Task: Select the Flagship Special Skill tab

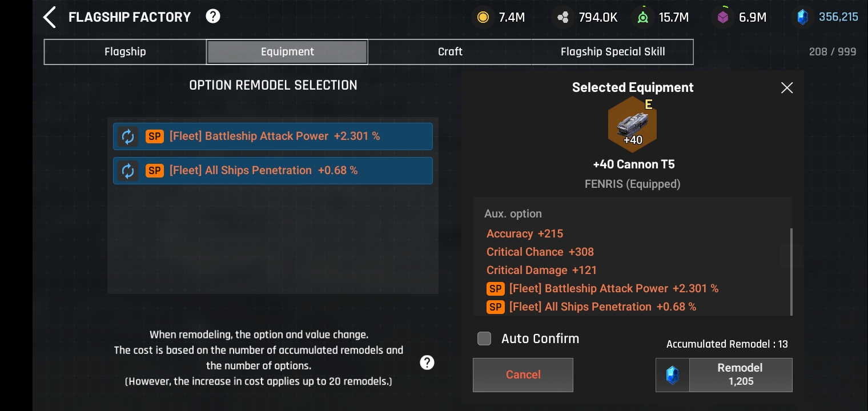Action: [613, 52]
